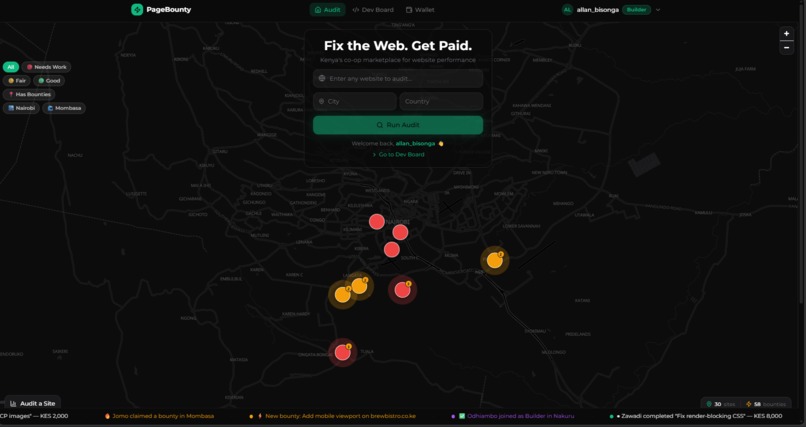The height and width of the screenshot is (427, 806).
Task: Click the red marker above SOUTH C label
Action: tap(392, 250)
